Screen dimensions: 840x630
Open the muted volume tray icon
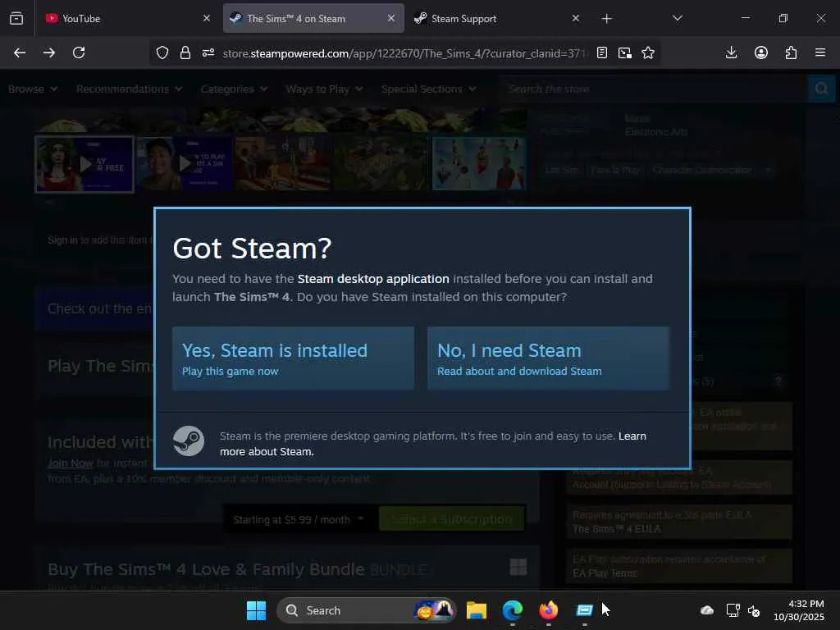point(754,610)
